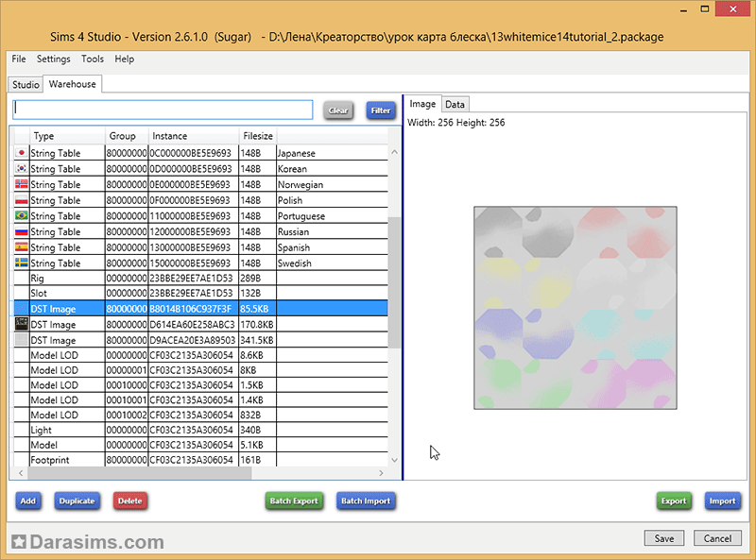Click the Filter button
Image resolution: width=756 pixels, height=560 pixels.
(381, 110)
